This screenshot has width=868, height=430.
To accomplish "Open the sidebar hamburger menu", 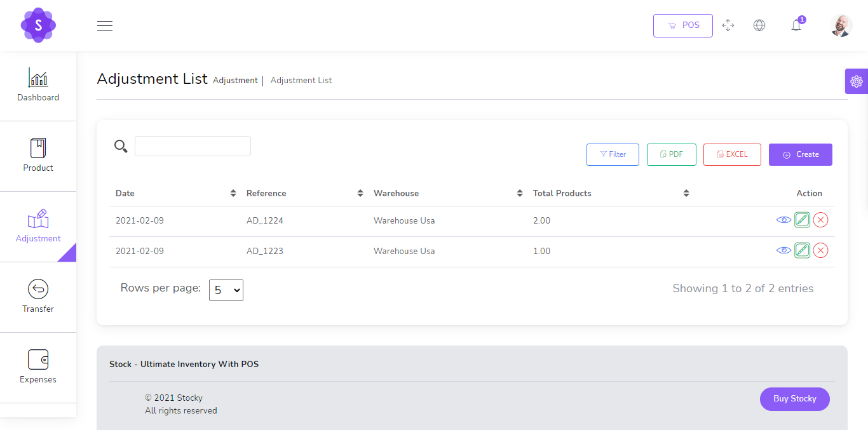I will pyautogui.click(x=104, y=25).
